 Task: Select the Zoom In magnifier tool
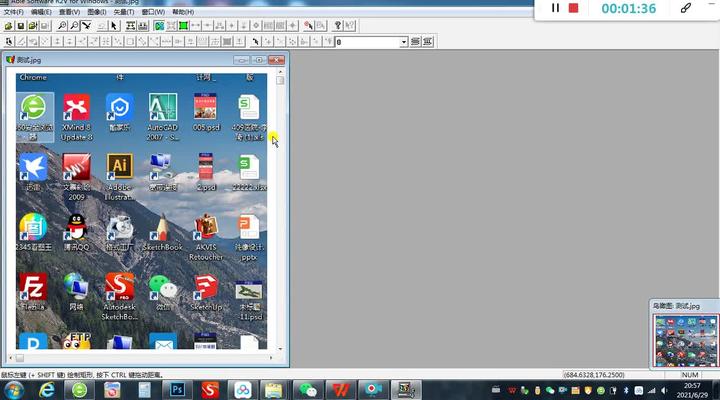click(x=62, y=26)
